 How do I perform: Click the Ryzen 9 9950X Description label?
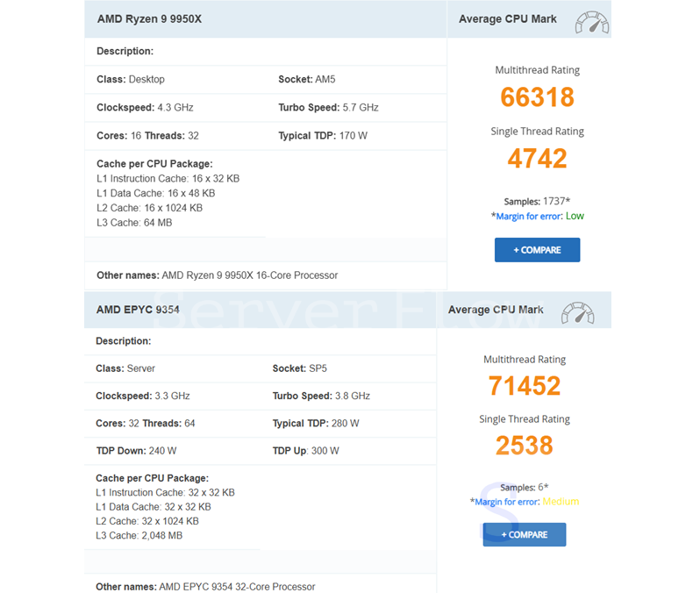(125, 52)
